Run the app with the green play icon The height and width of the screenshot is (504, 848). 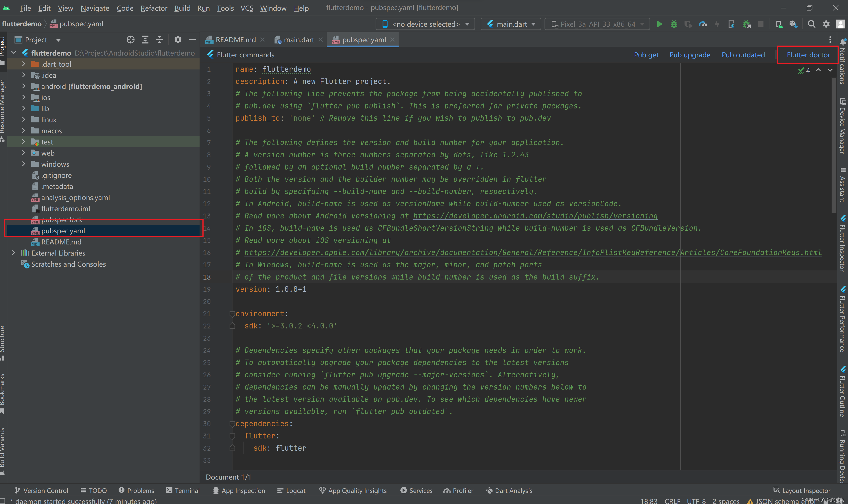point(660,24)
